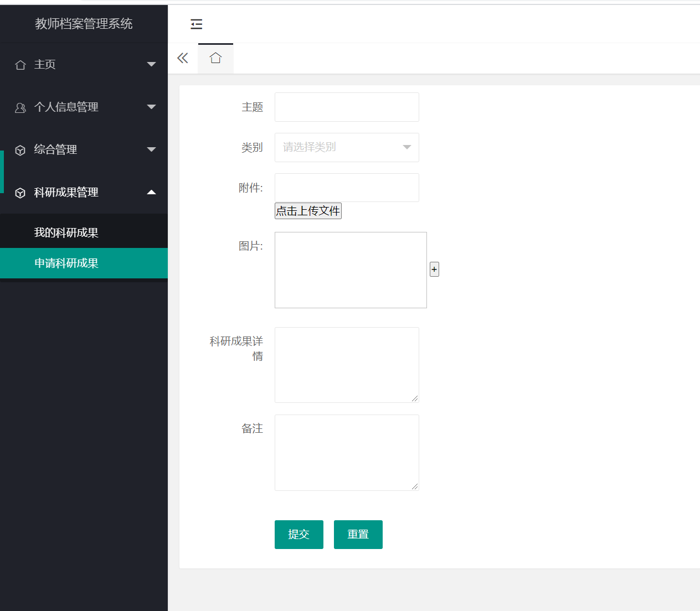
Task: Click the 提交 submit button
Action: point(298,534)
